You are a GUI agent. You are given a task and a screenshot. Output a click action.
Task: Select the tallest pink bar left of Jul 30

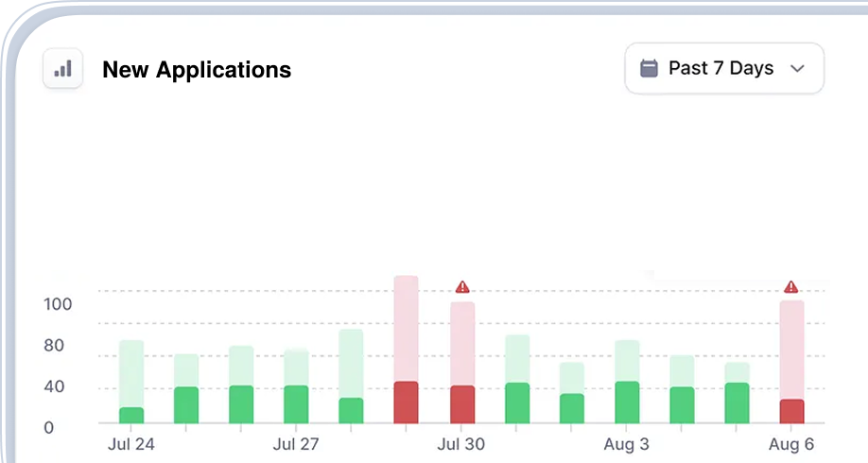(406, 328)
